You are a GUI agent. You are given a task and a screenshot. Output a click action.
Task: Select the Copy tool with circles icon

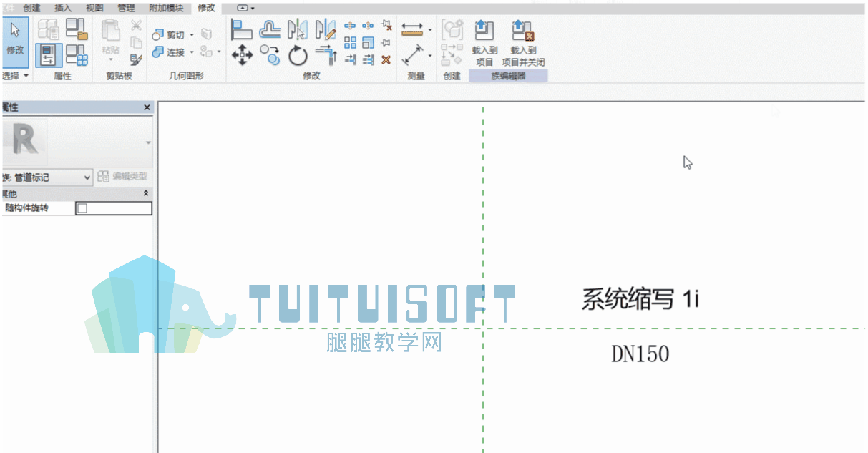tap(270, 55)
